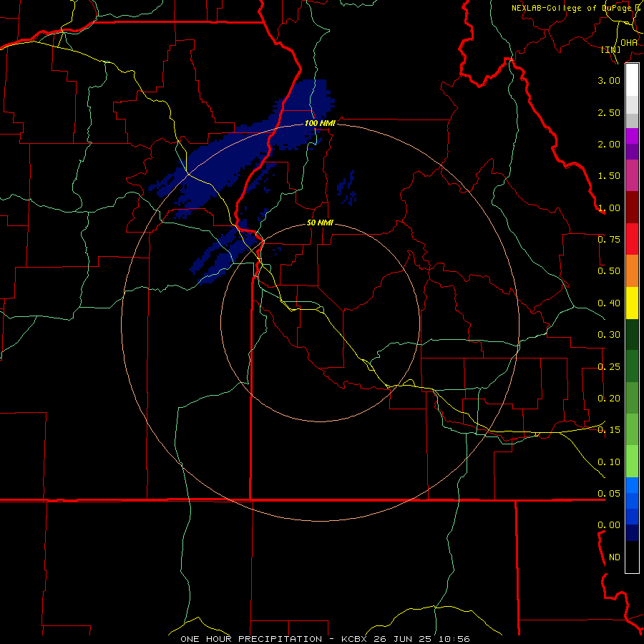Pick the orange legend swatch
Image resolution: width=644 pixels, height=644 pixels.
632,271
